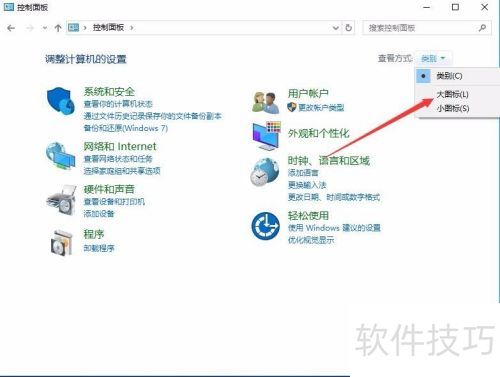The height and width of the screenshot is (377, 500).
Task: Open the Ease of Access icon
Action: pos(266,226)
